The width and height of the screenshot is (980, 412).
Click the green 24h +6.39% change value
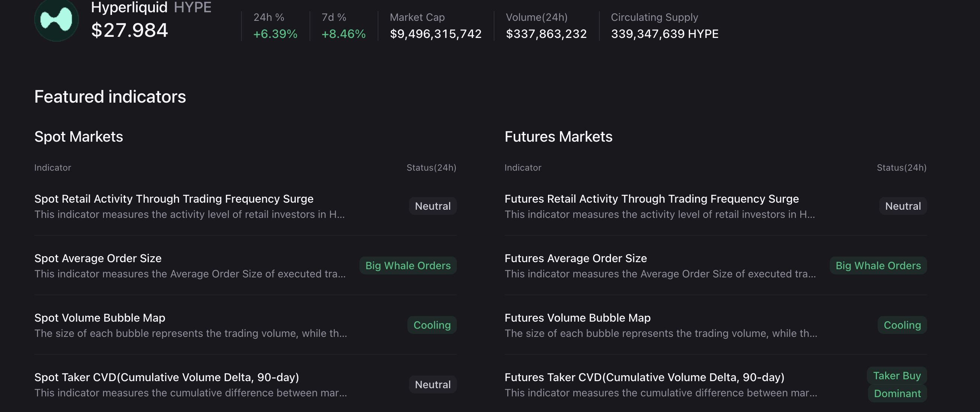275,34
